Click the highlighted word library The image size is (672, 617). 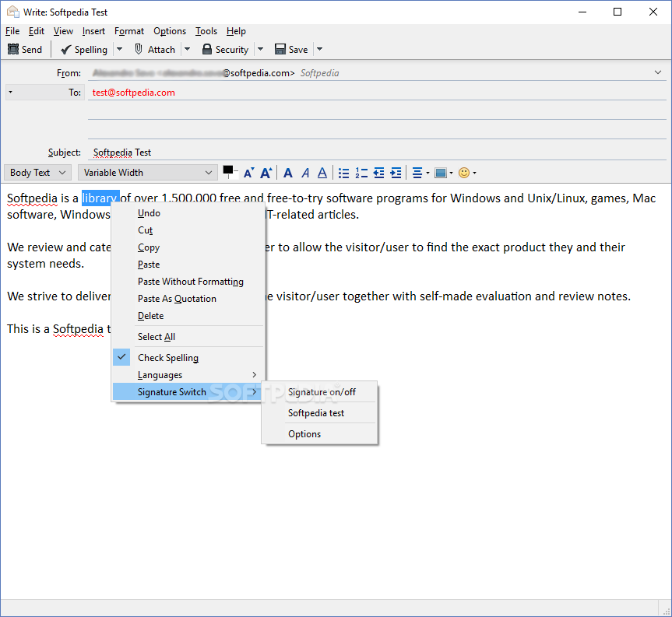point(100,198)
